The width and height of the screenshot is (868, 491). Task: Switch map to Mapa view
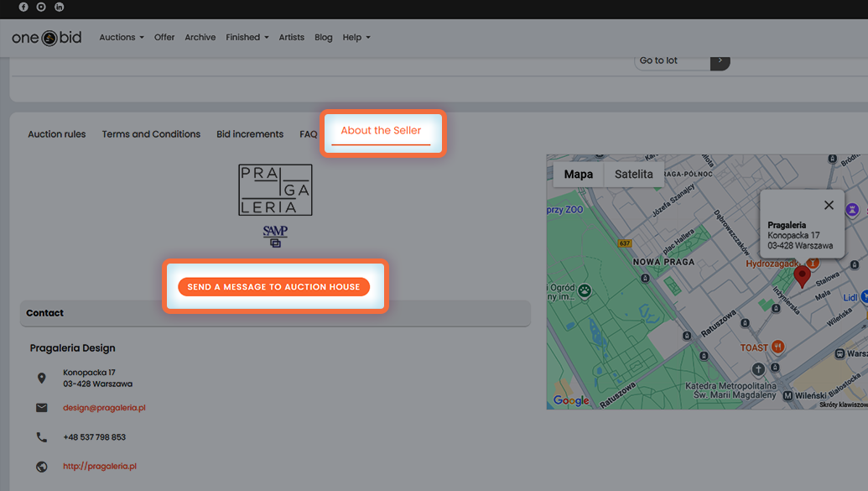tap(579, 174)
